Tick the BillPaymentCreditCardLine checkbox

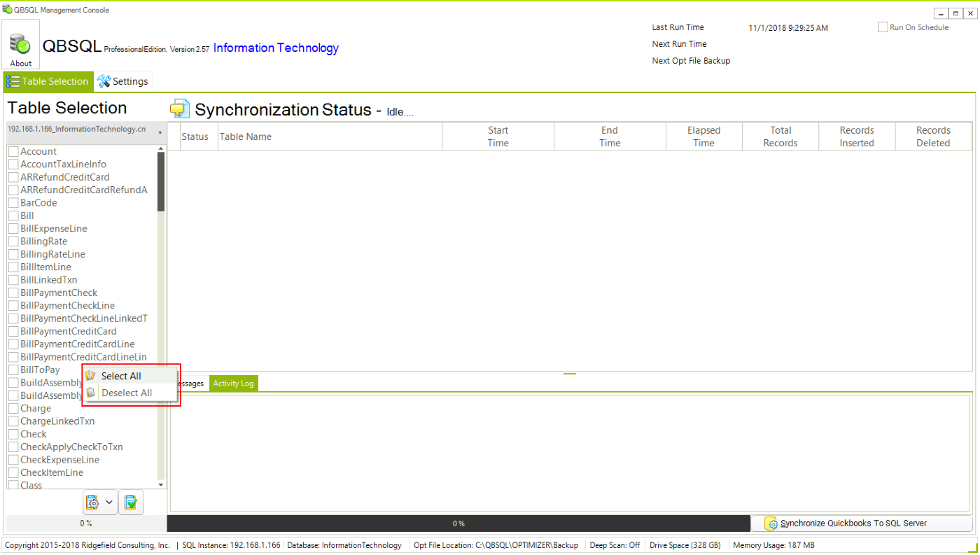pos(13,344)
